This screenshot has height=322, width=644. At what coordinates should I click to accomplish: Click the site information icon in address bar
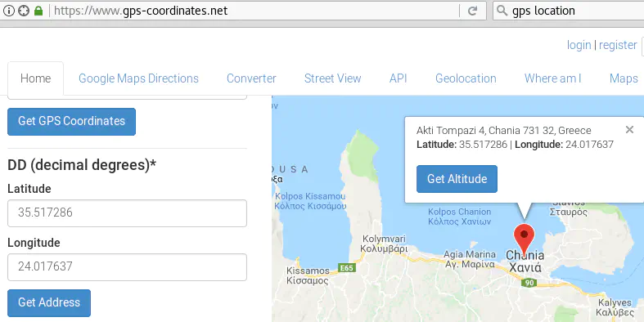tap(9, 11)
